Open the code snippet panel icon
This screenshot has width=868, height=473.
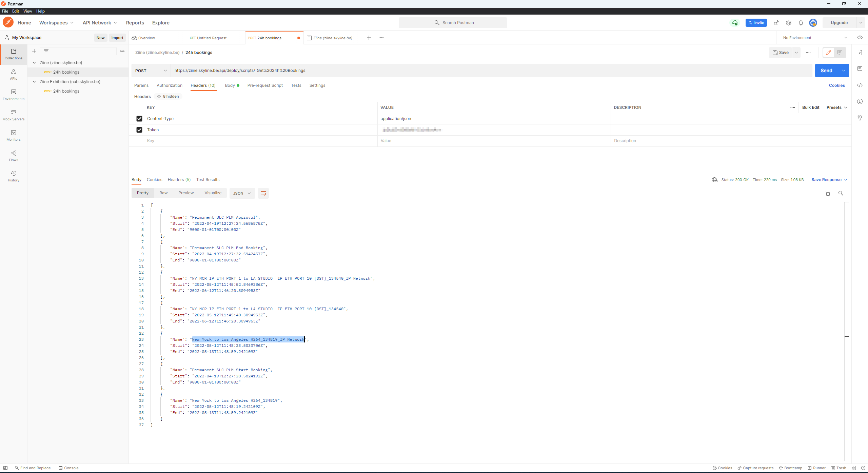coord(860,85)
